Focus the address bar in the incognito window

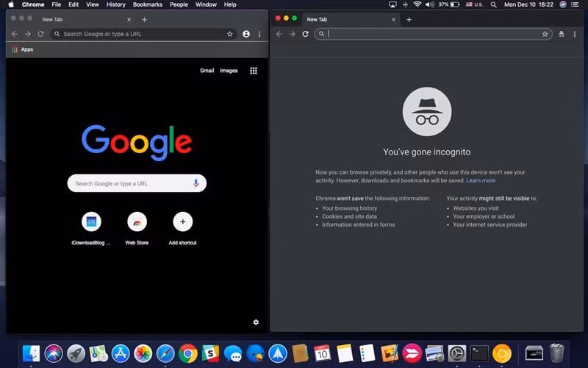[433, 34]
